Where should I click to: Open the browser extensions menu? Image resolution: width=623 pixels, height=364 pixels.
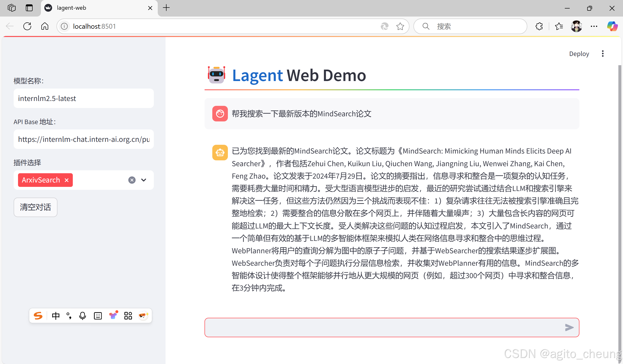pos(539,26)
